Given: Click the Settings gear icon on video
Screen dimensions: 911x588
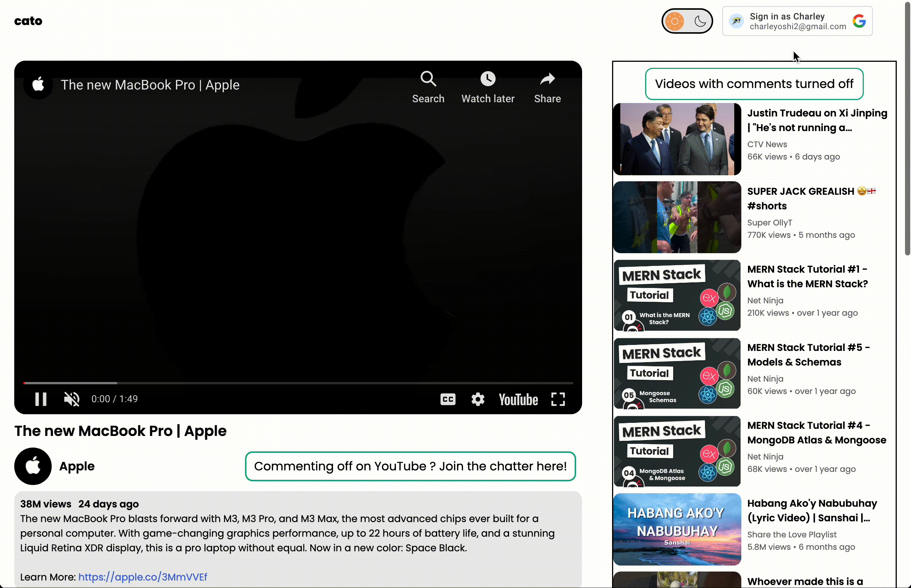Looking at the screenshot, I should click(x=477, y=398).
